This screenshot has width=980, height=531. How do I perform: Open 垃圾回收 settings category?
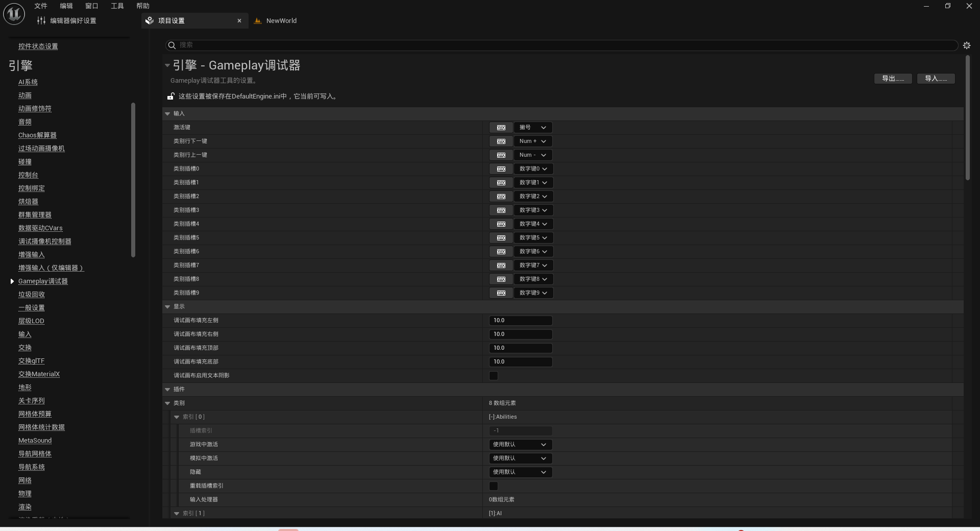[32, 295]
